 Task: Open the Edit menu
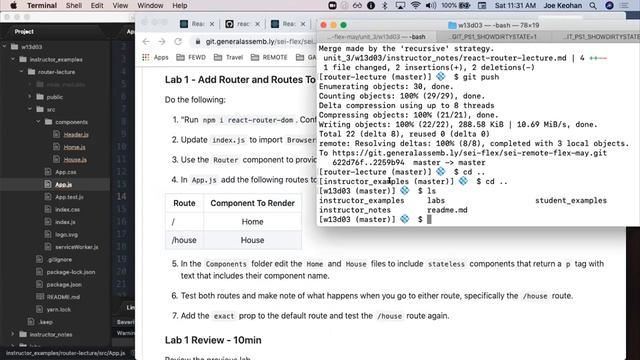pos(97,5)
